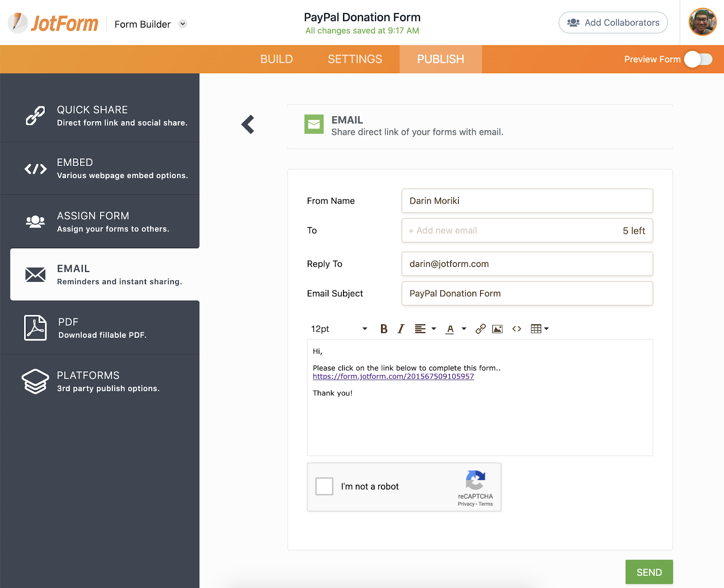Click the insert image icon
The image size is (724, 588).
pos(497,329)
